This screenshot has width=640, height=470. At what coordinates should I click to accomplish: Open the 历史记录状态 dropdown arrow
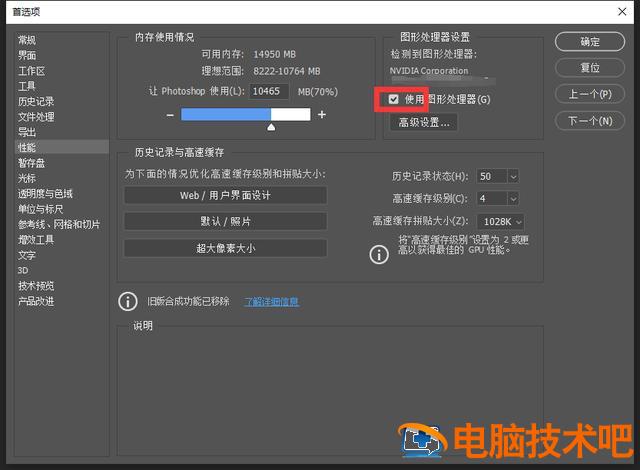pos(513,176)
